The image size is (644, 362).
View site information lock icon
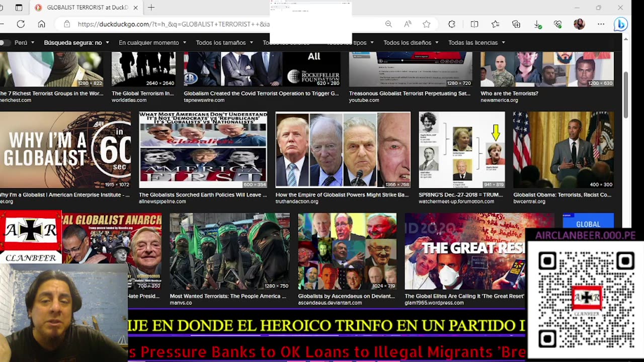point(66,24)
